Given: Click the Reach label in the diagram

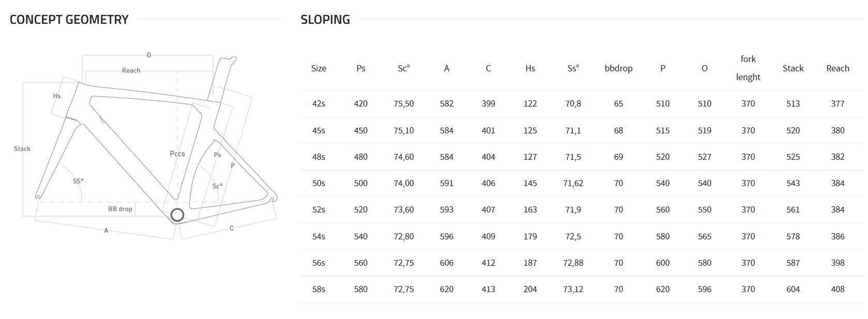Looking at the screenshot, I should [131, 70].
